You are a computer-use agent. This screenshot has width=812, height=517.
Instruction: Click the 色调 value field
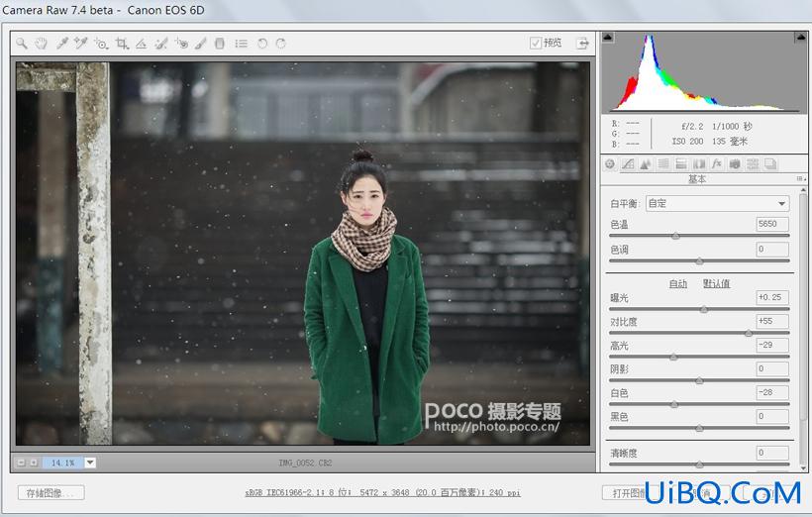pyautogui.click(x=772, y=250)
